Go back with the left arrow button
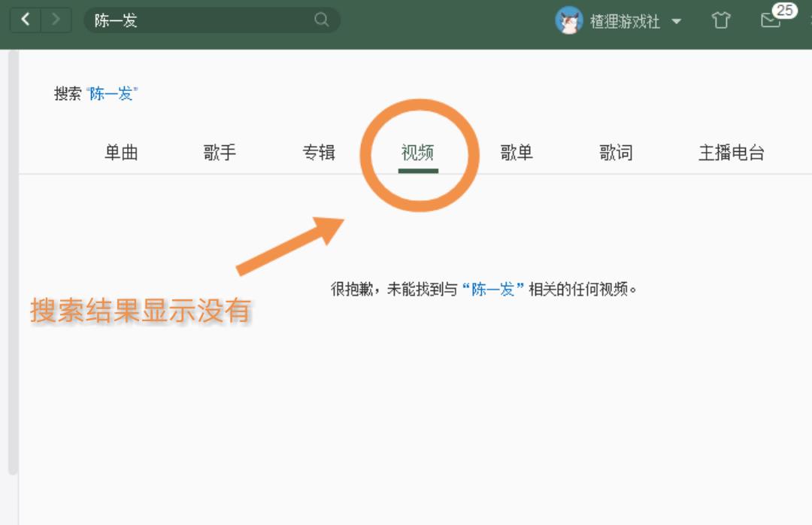This screenshot has width=812, height=525. pos(26,20)
